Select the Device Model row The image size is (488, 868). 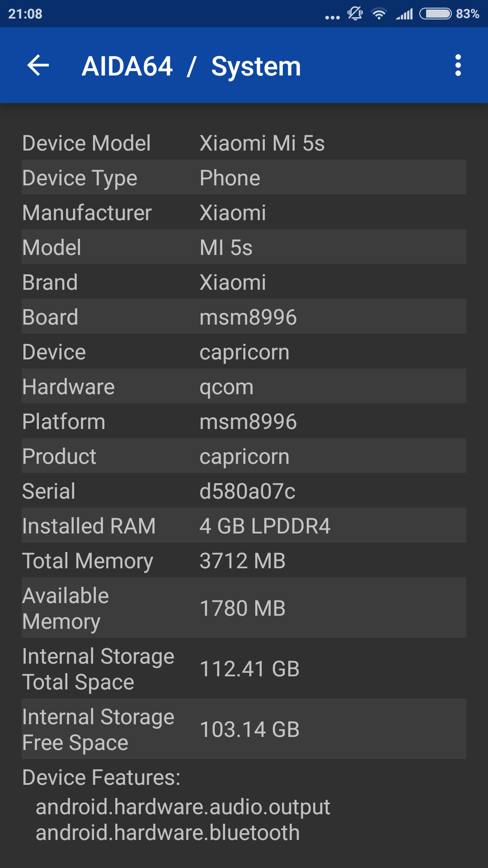[244, 142]
